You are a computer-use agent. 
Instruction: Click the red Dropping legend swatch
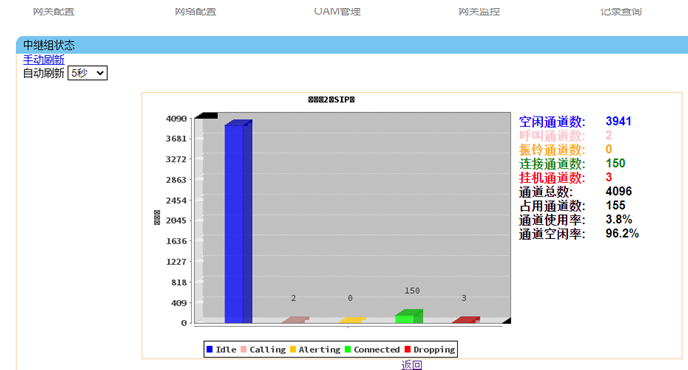(x=408, y=349)
